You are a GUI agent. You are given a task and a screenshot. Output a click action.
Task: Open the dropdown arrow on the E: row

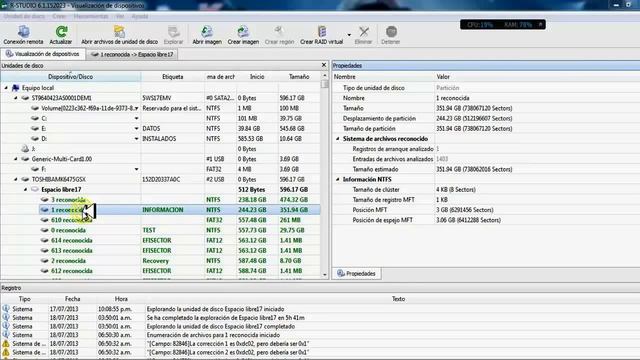[x=136, y=129]
